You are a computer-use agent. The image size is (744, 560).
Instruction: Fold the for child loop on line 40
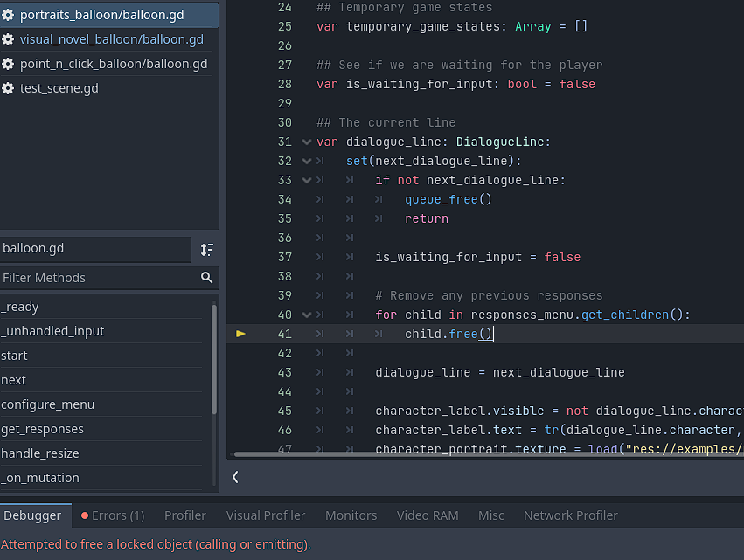coord(306,315)
